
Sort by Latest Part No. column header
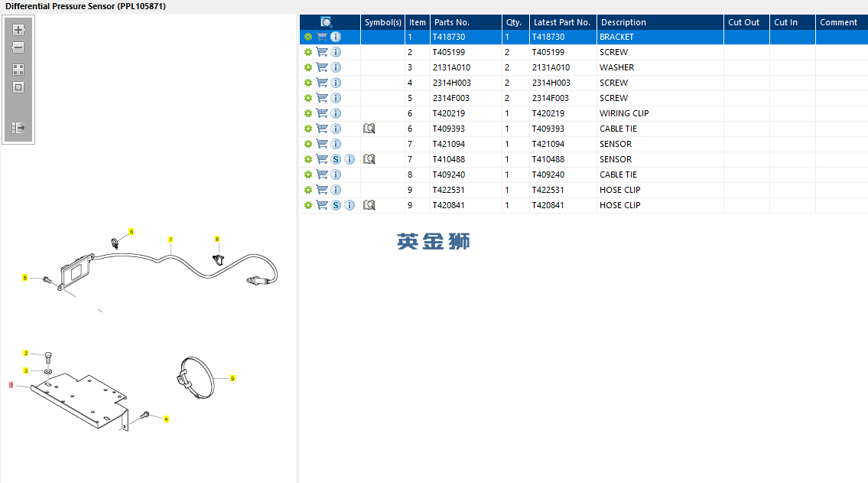coord(563,22)
